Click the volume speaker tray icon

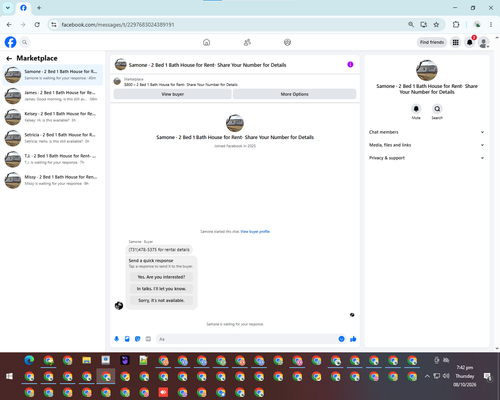(446, 376)
